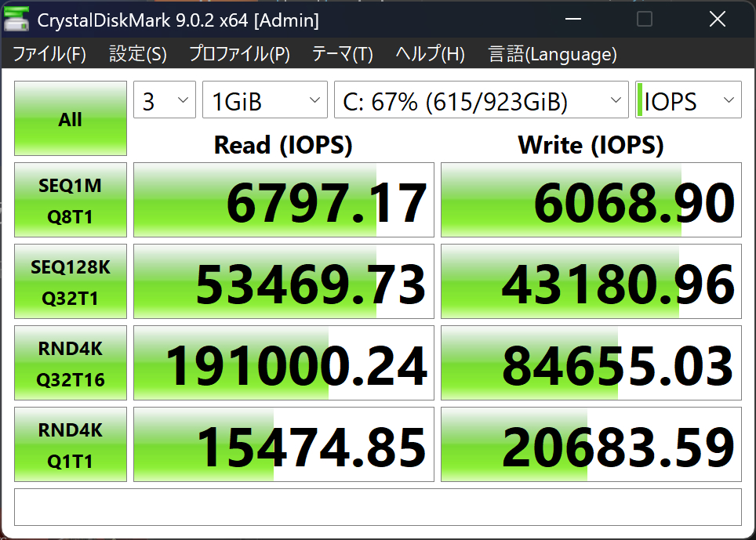Click the Write (IOPS) column header
The image size is (756, 540).
(591, 144)
